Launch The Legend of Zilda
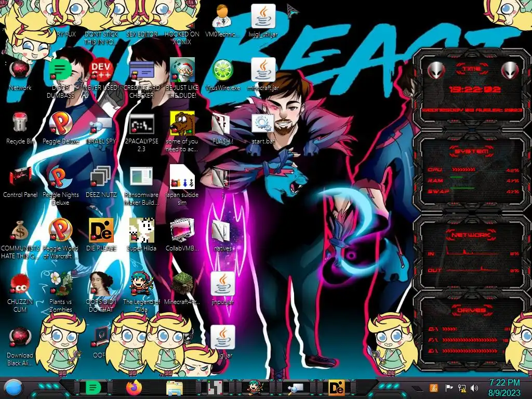 pos(141,284)
